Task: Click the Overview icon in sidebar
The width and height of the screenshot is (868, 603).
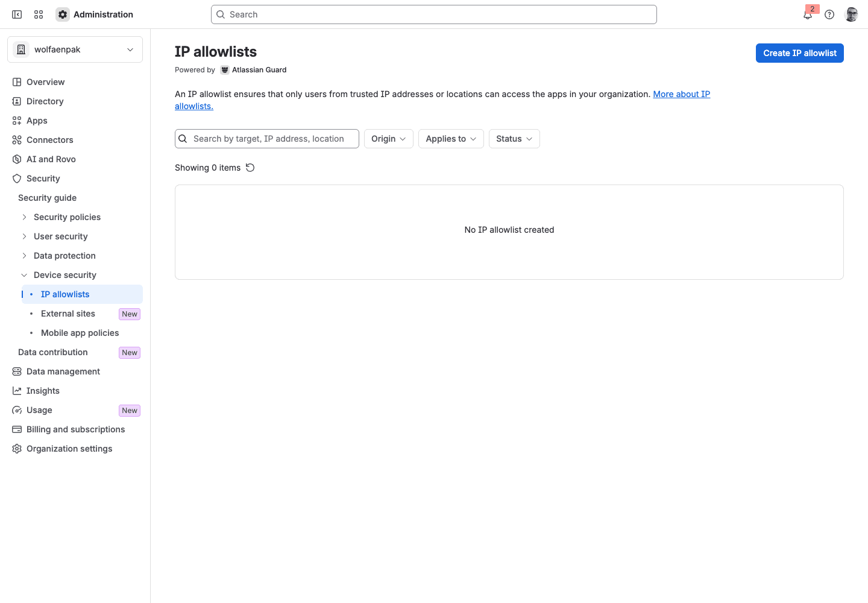Action: 17,82
